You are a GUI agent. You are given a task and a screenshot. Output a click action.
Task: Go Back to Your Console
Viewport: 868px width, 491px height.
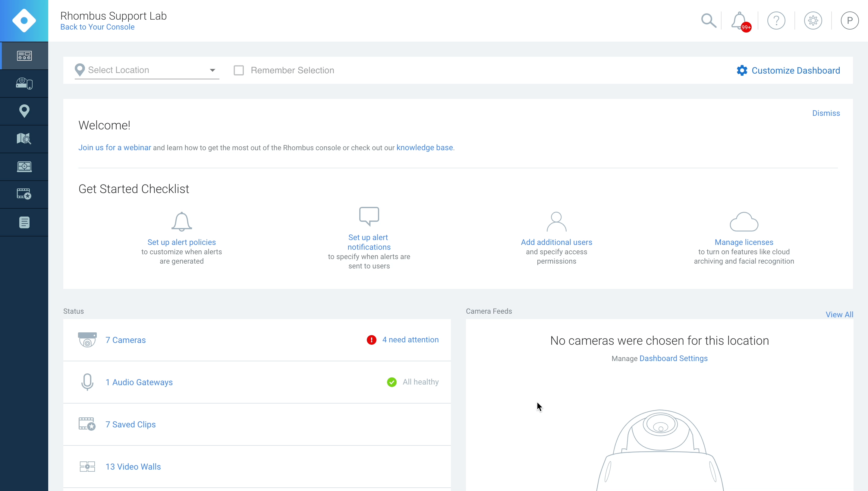tap(97, 27)
